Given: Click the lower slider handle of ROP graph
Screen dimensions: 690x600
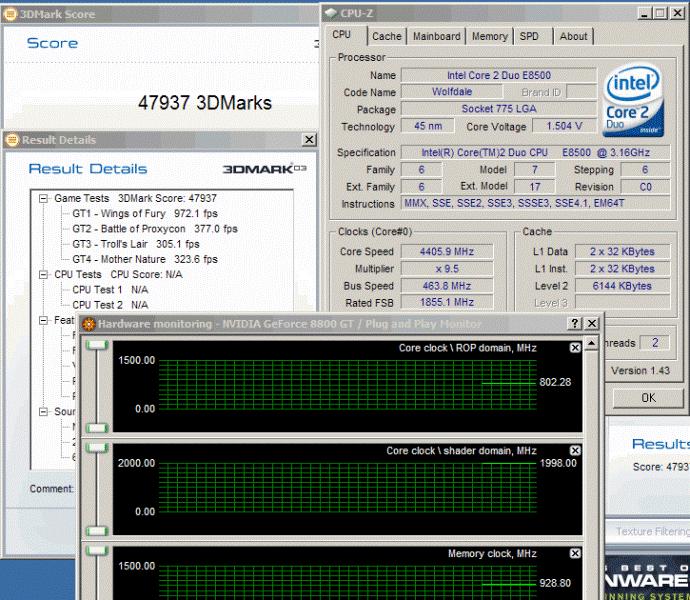Looking at the screenshot, I should click(x=97, y=427).
